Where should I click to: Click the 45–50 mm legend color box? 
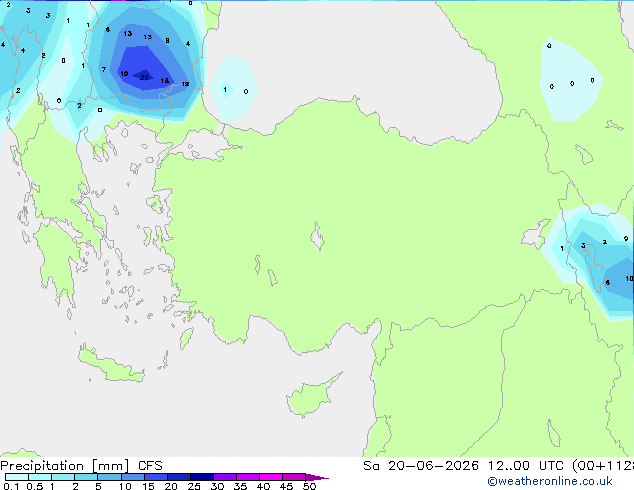(294, 477)
